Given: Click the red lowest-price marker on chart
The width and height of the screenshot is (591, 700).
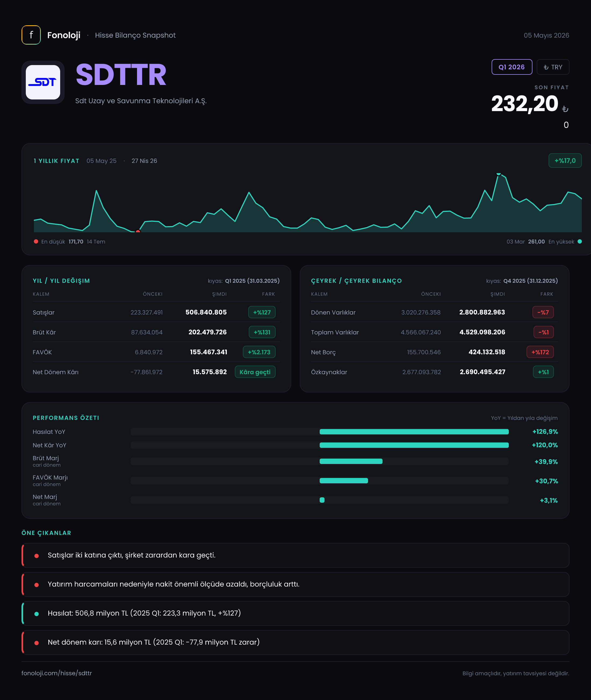Looking at the screenshot, I should 138,232.
